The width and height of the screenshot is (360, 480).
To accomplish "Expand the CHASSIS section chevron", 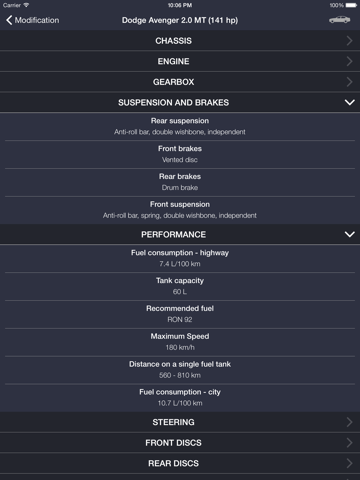I will click(349, 41).
